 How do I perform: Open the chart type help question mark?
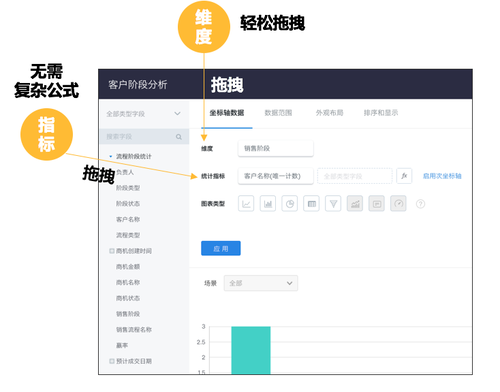(420, 204)
